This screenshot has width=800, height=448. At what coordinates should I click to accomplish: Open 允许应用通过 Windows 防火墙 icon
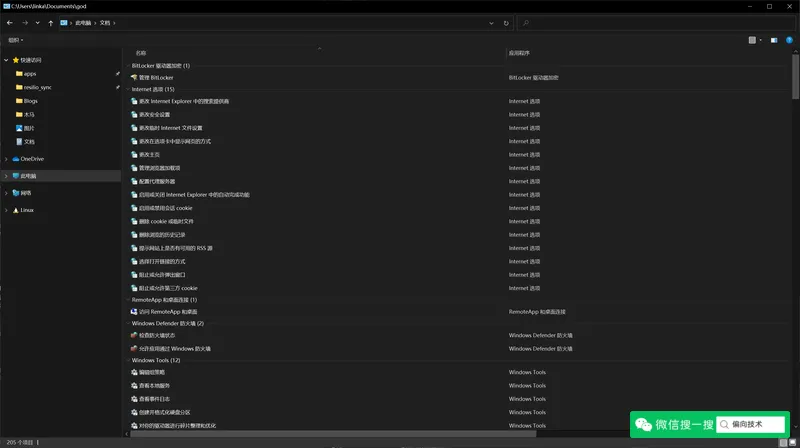(134, 349)
